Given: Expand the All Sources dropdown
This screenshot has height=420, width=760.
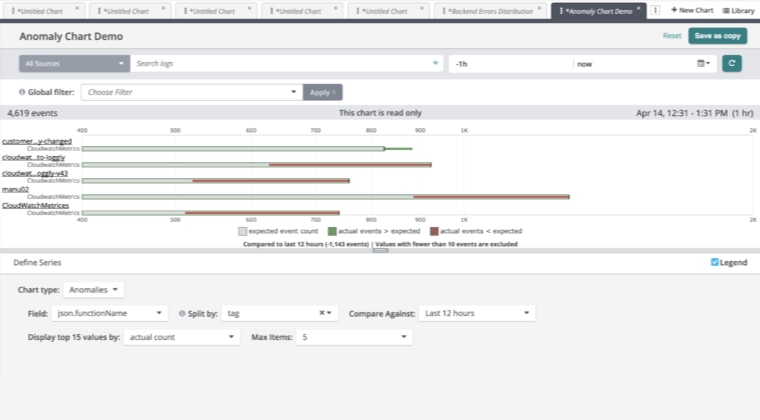Looking at the screenshot, I should tap(75, 63).
